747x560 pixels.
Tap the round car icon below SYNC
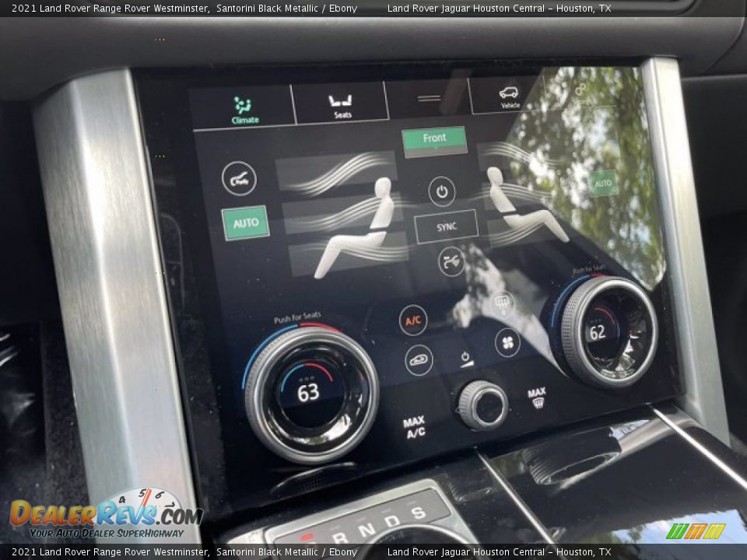pyautogui.click(x=451, y=261)
